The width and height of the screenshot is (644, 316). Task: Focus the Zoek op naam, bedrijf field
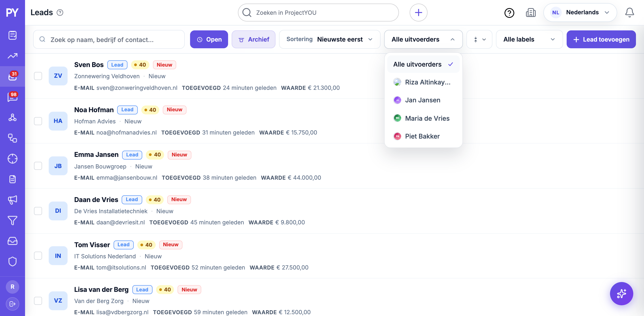pos(109,39)
